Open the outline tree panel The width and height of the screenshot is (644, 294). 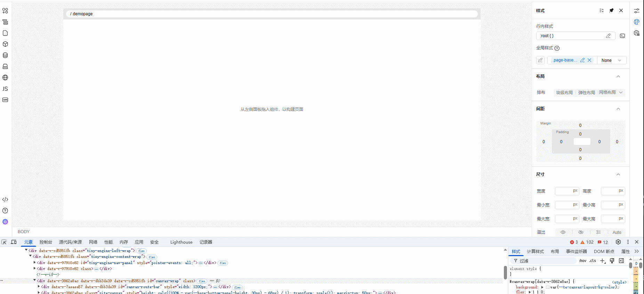tap(5, 22)
